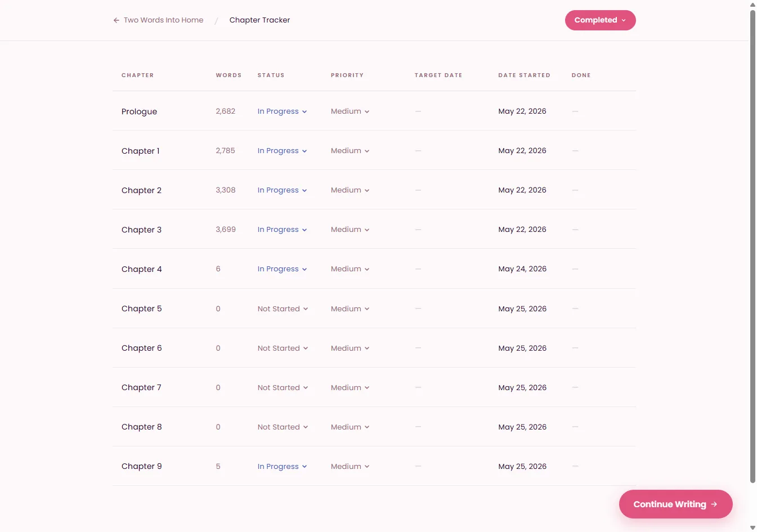This screenshot has height=532, width=757.
Task: Change Chapter 8 priority dropdown
Action: click(350, 427)
